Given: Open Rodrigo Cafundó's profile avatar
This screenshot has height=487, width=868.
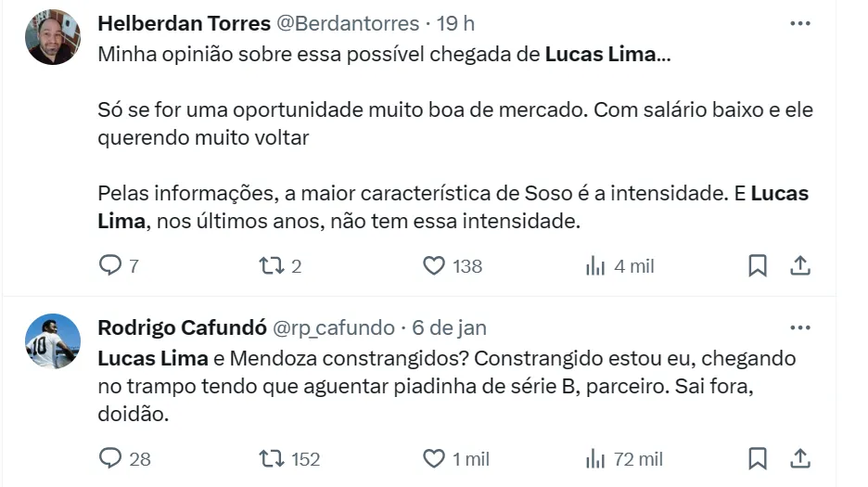Looking at the screenshot, I should [53, 341].
